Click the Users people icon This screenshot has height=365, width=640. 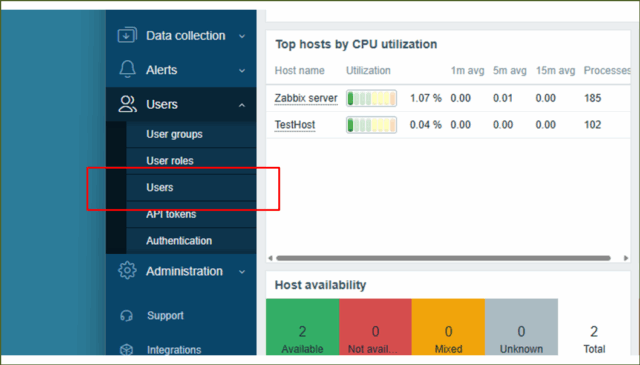[x=127, y=104]
